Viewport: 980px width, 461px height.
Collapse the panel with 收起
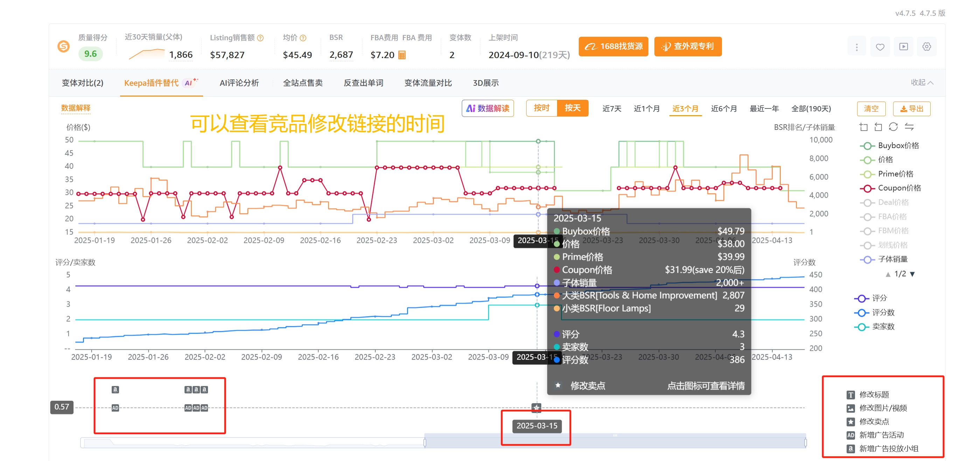[x=922, y=83]
